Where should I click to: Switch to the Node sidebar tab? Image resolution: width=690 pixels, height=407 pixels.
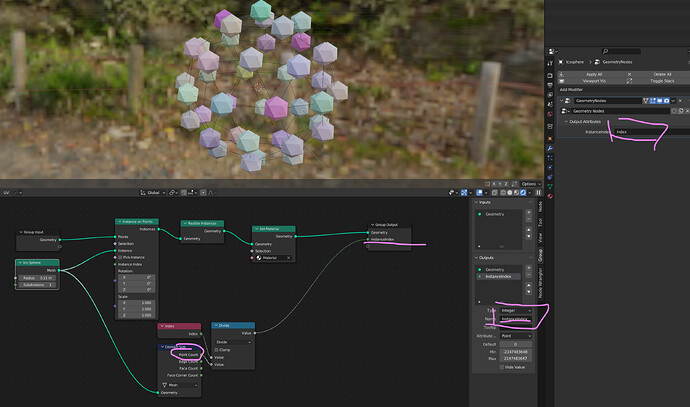coord(540,206)
